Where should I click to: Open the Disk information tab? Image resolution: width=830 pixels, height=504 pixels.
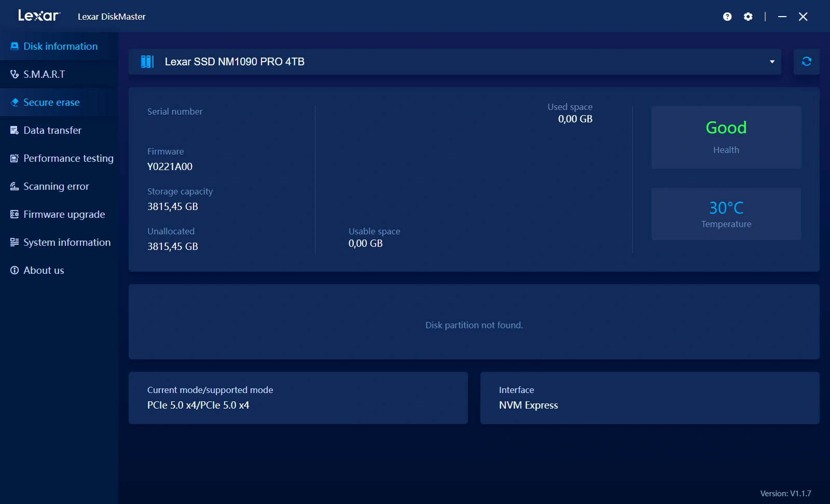[59, 46]
